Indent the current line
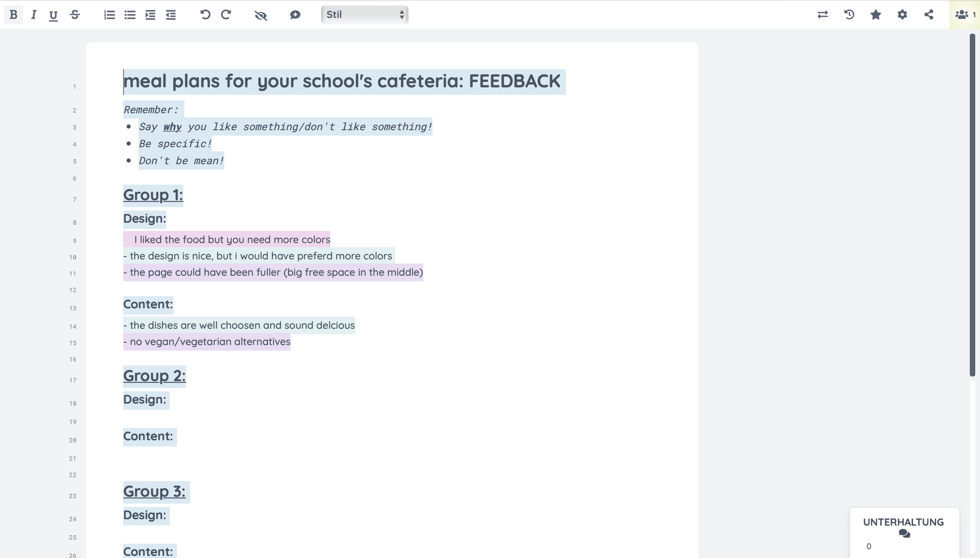Viewport: 980px width, 558px height. [x=150, y=15]
